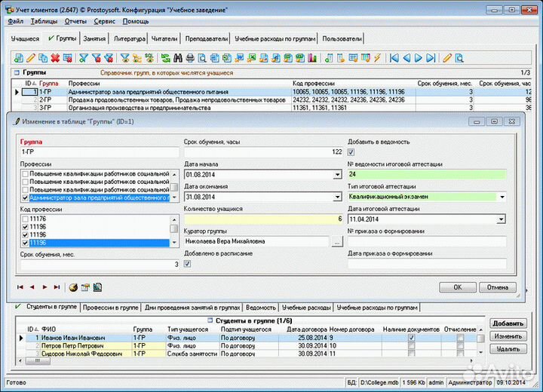Toggle the 'Добавлено в расписание' checkbox

click(188, 264)
